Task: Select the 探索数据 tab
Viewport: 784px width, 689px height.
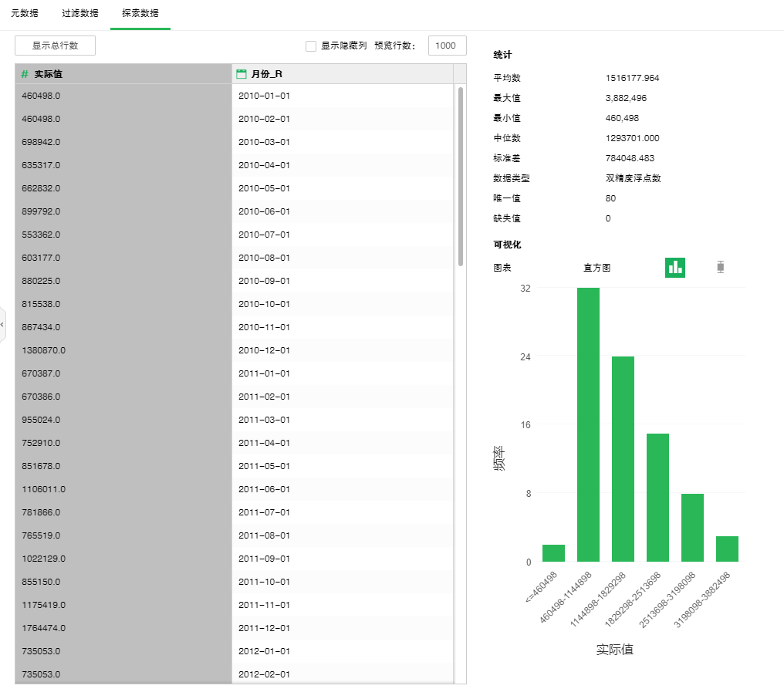Action: (140, 14)
